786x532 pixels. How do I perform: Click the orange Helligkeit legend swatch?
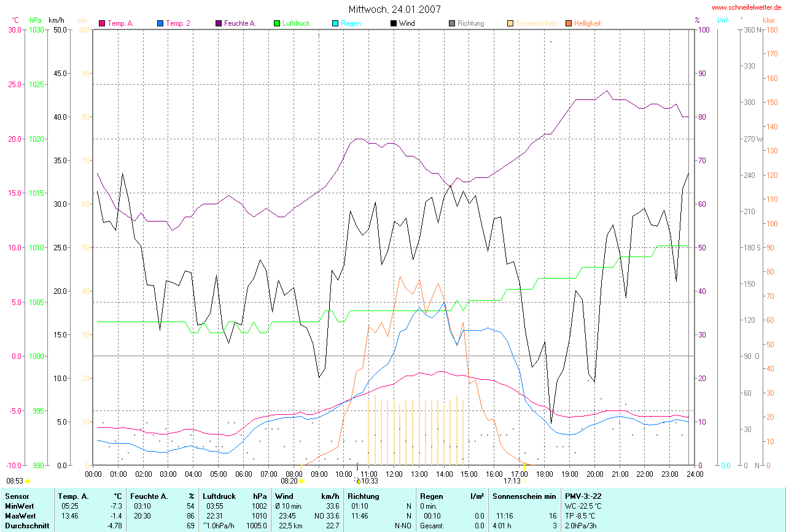tap(568, 23)
